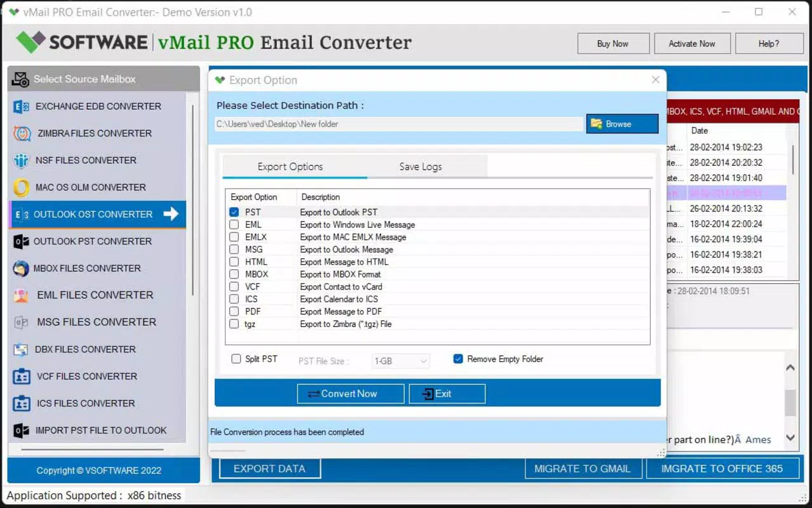Click 'File Conversion process has been completed' status
Viewport: 812px width, 508px height.
tap(287, 432)
